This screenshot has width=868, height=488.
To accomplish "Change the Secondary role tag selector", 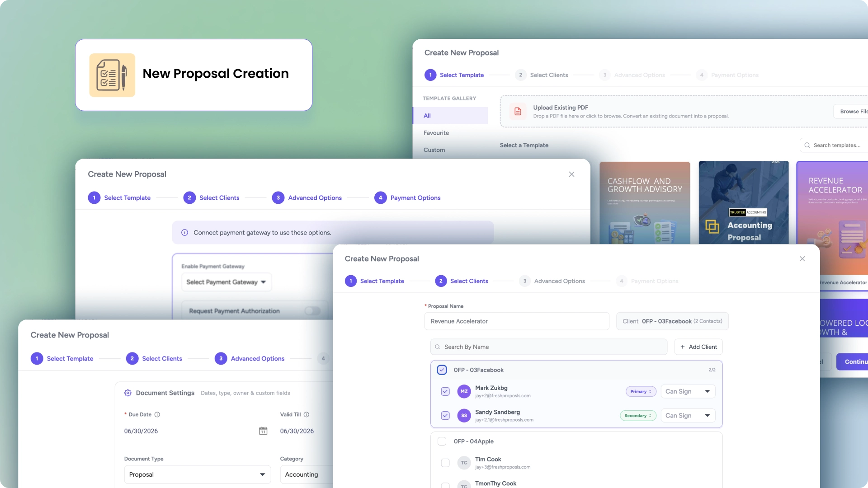I will (x=638, y=416).
